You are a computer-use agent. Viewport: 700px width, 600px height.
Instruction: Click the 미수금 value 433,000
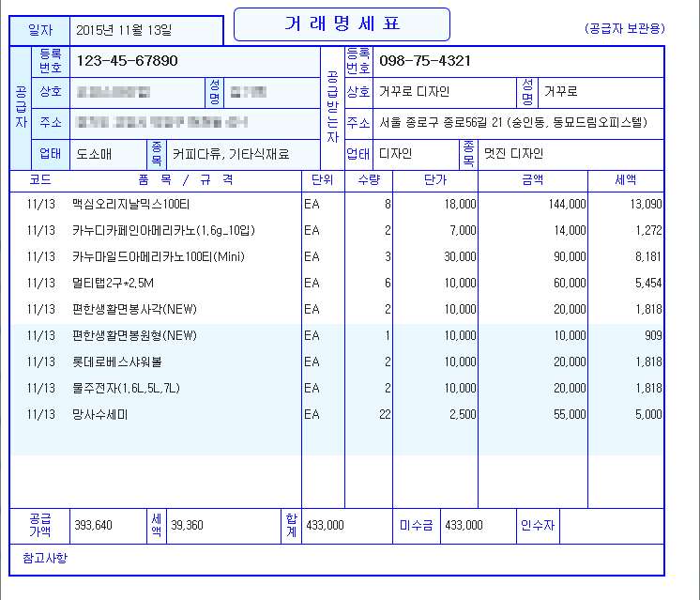(464, 526)
